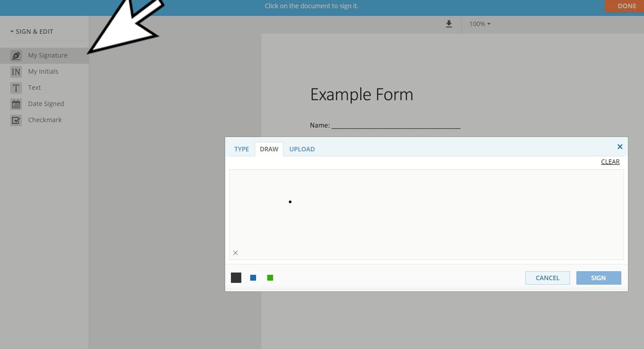Click the SIGN button

(598, 278)
